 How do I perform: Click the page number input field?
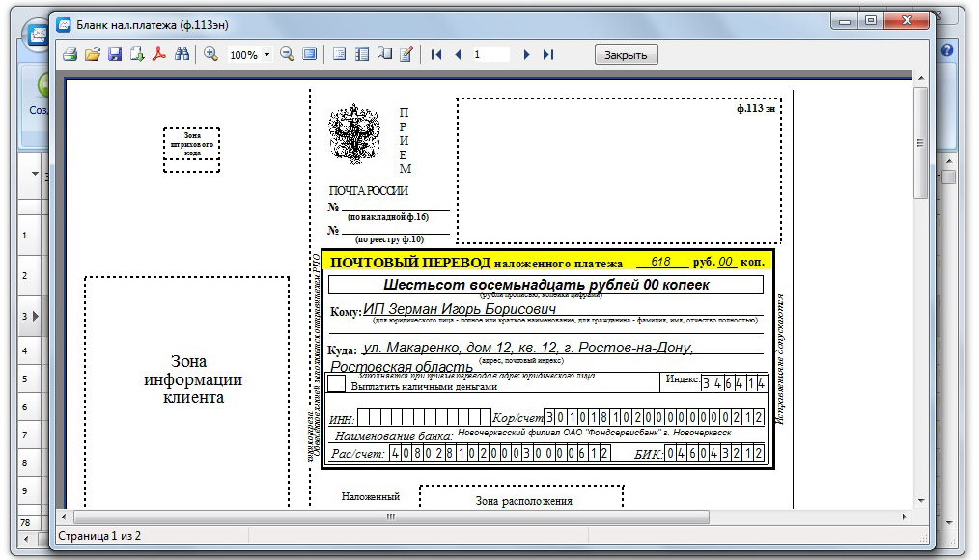coord(490,54)
